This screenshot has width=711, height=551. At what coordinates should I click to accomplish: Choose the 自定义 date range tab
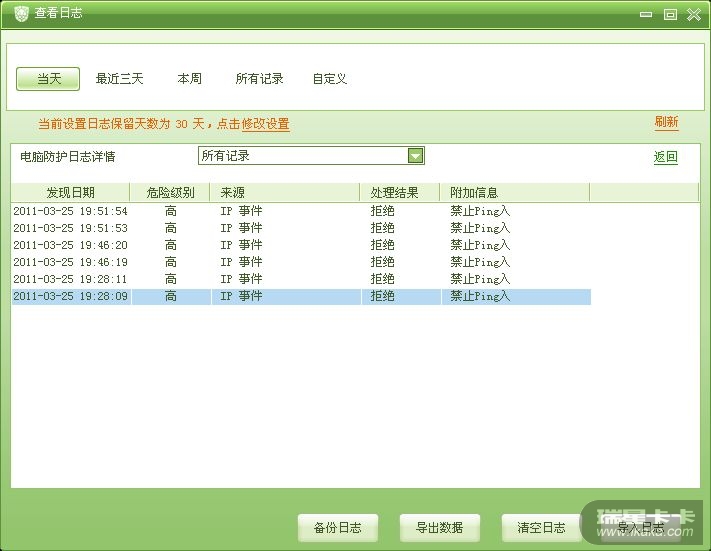(x=329, y=78)
